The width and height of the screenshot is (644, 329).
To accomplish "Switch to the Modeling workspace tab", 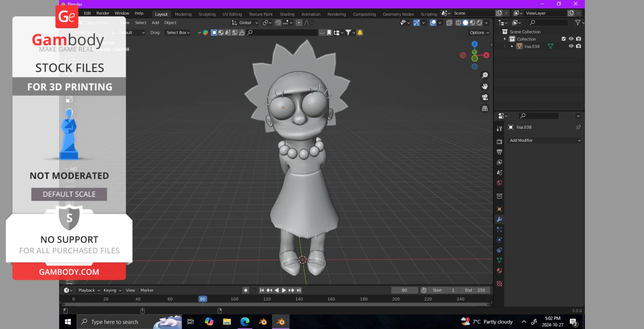I will (x=183, y=14).
